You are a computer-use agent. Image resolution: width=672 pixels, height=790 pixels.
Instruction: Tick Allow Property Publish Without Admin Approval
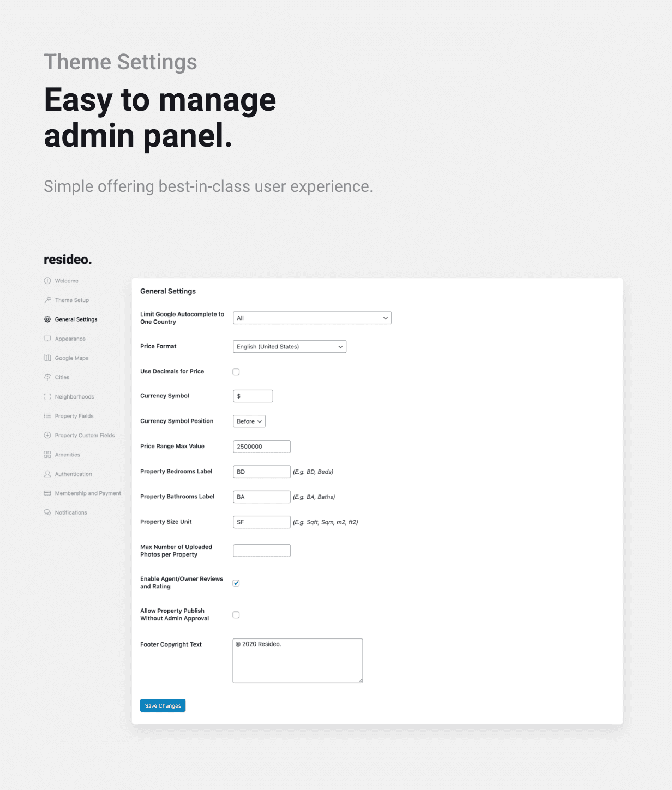point(236,615)
